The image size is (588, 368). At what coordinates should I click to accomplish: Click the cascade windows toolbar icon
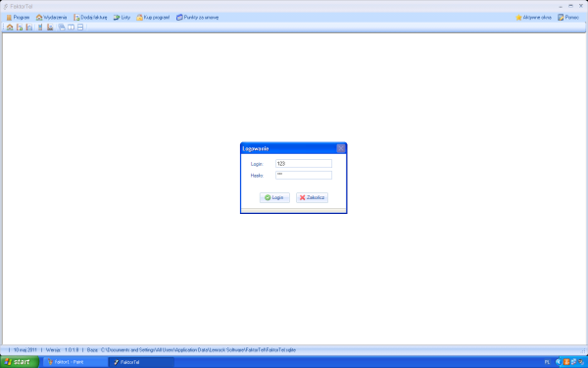62,27
